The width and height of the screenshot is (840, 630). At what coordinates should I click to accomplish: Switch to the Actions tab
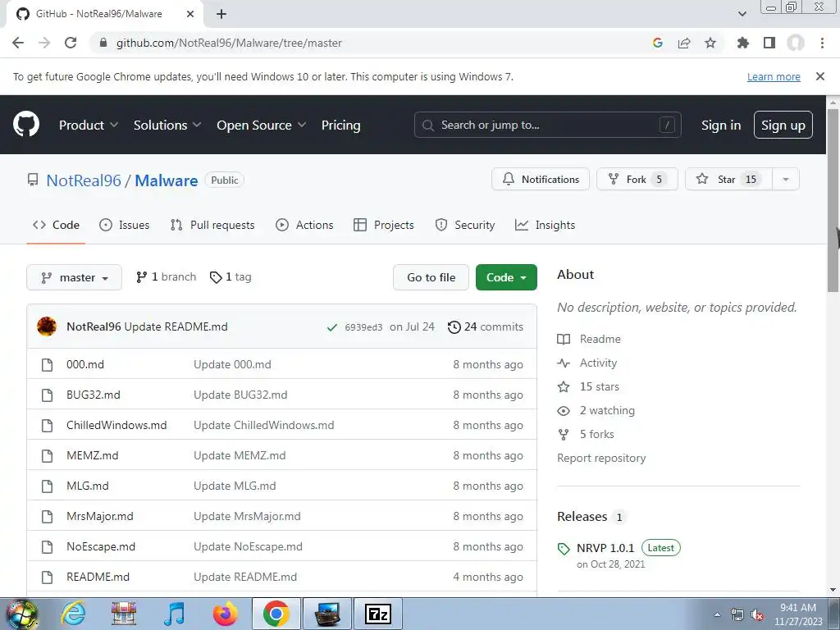(x=304, y=225)
